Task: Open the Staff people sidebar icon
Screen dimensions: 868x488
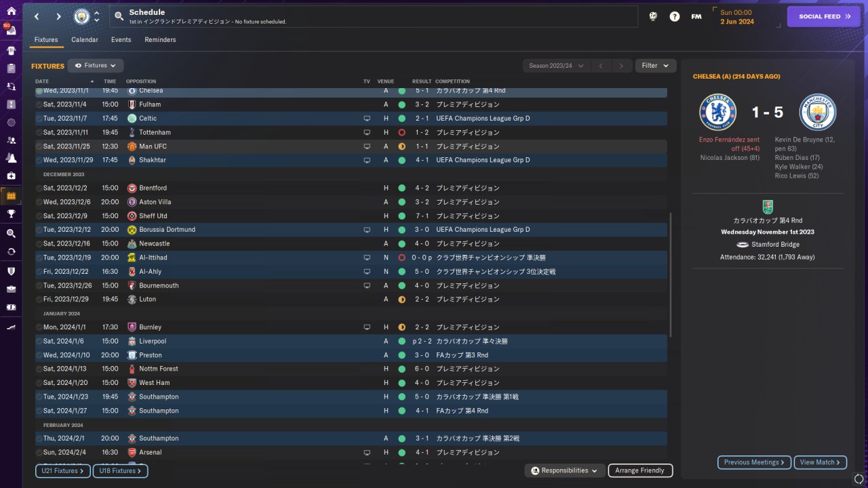Action: 11,140
